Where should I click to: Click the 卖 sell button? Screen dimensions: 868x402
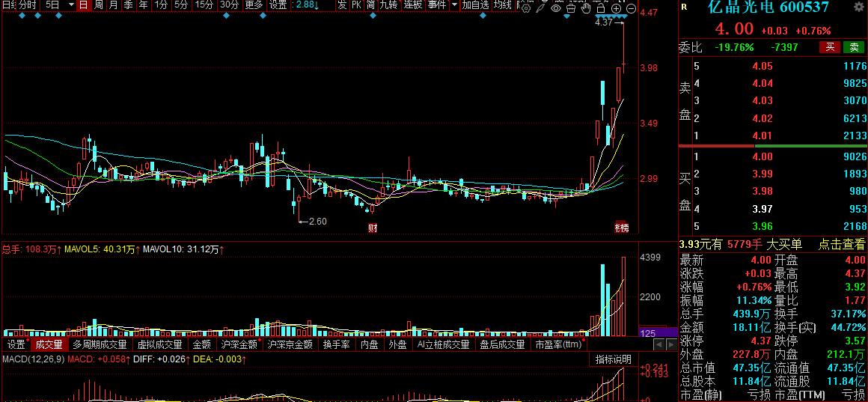click(854, 47)
